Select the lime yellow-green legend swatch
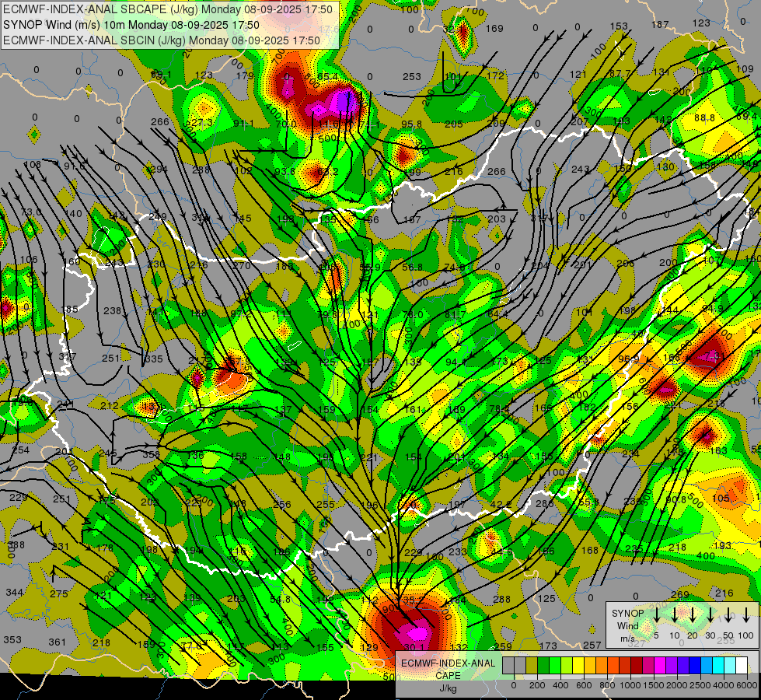The image size is (761, 700). pyautogui.click(x=567, y=666)
